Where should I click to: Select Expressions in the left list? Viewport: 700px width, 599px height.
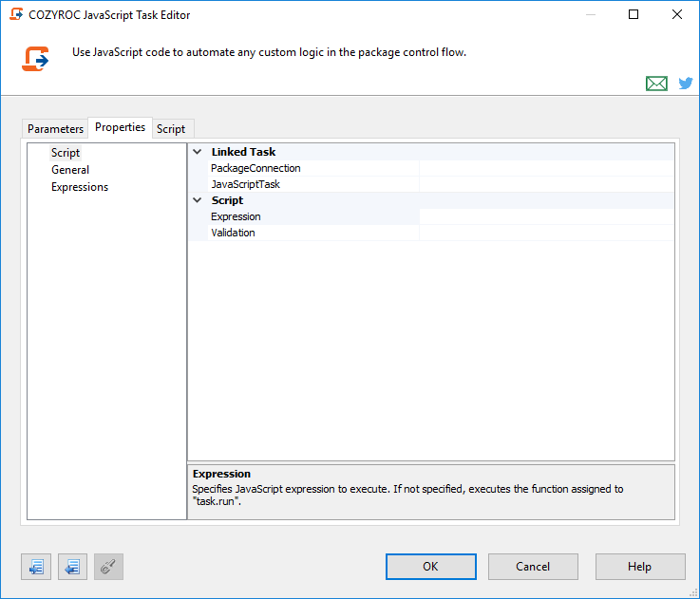80,187
